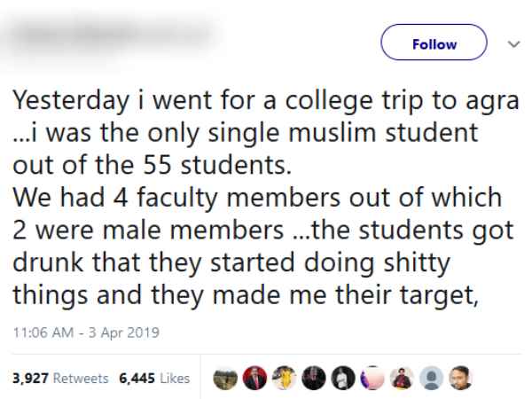
Task: Open the Retweets label list
Action: pyautogui.click(x=82, y=378)
